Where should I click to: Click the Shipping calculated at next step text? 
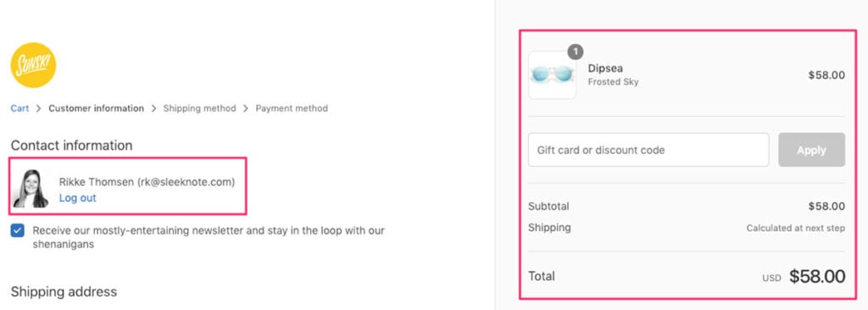click(795, 228)
